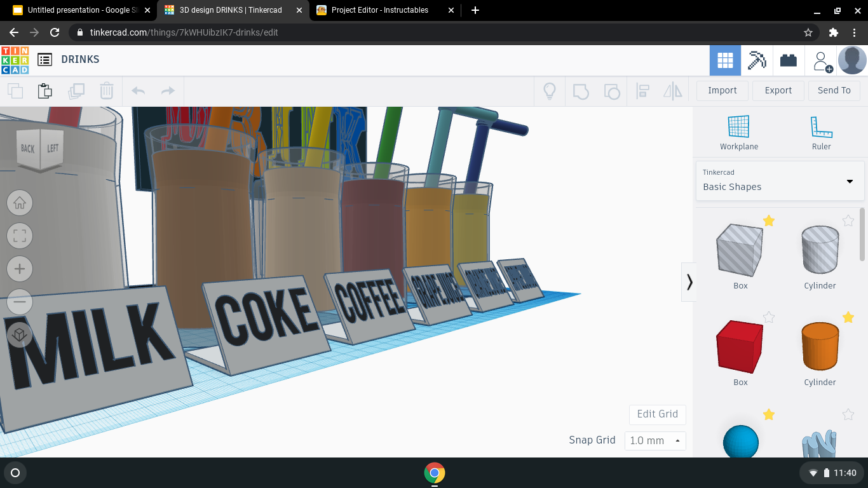Click the Ungroup shapes icon
Viewport: 868px width, 488px height.
click(x=611, y=91)
